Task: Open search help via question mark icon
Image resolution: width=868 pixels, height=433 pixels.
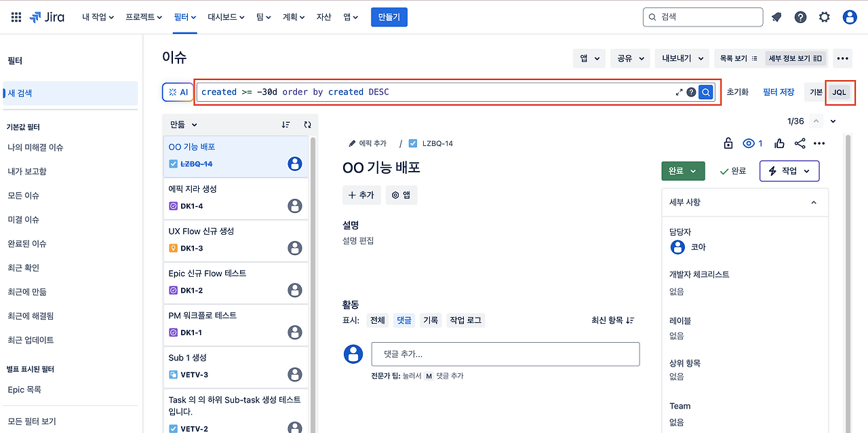Action: [x=690, y=92]
